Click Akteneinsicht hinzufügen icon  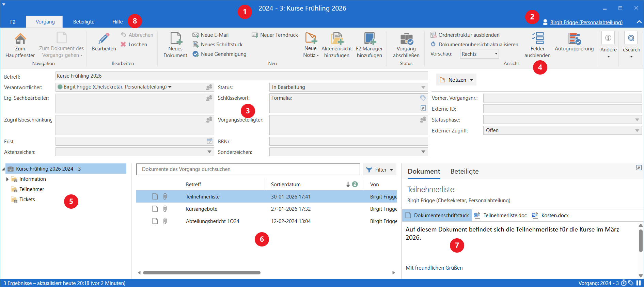(x=336, y=39)
